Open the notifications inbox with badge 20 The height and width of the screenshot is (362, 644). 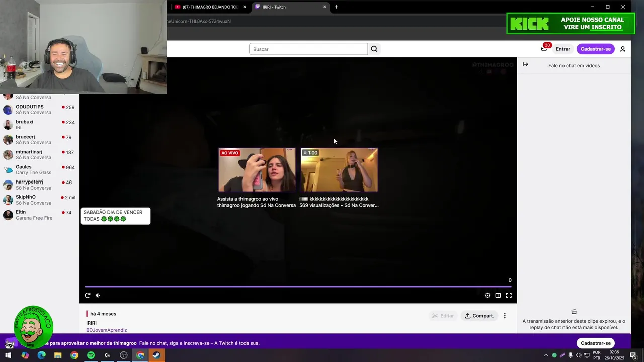pos(544,48)
